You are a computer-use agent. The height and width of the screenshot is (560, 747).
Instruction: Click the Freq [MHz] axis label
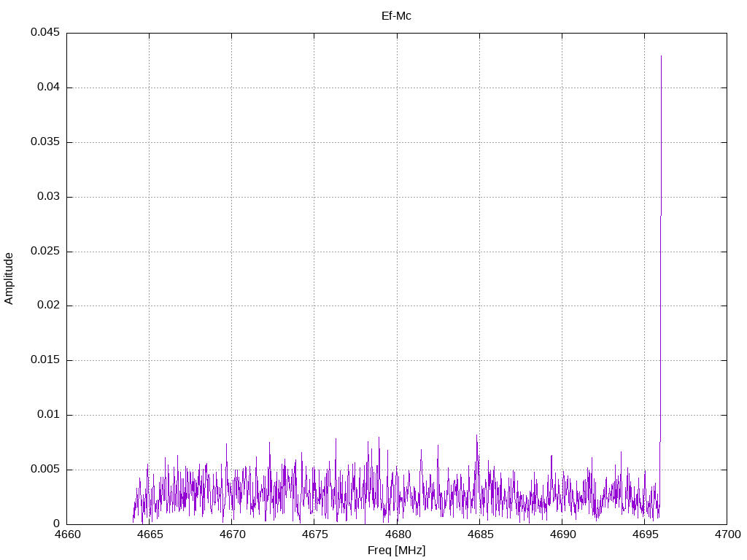(x=396, y=551)
